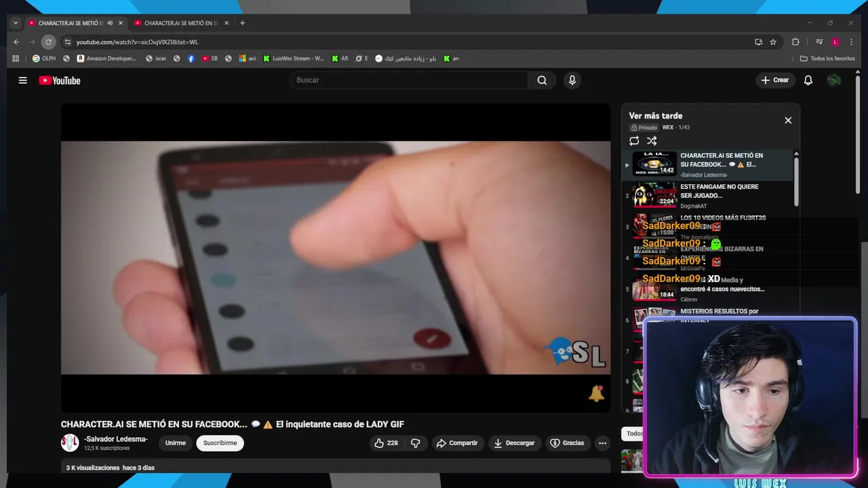Open the -Salvador Ledesma- channel avatar
This screenshot has height=488, width=868.
pyautogui.click(x=70, y=443)
